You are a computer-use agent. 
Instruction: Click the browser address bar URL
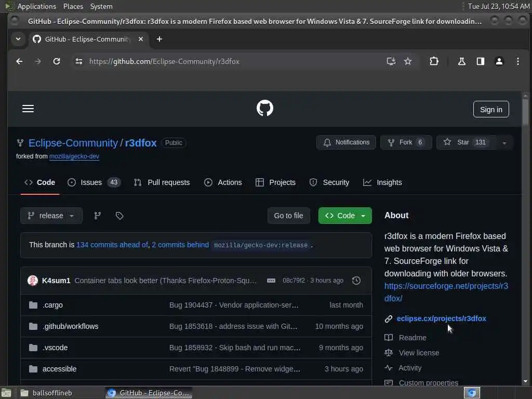[164, 61]
